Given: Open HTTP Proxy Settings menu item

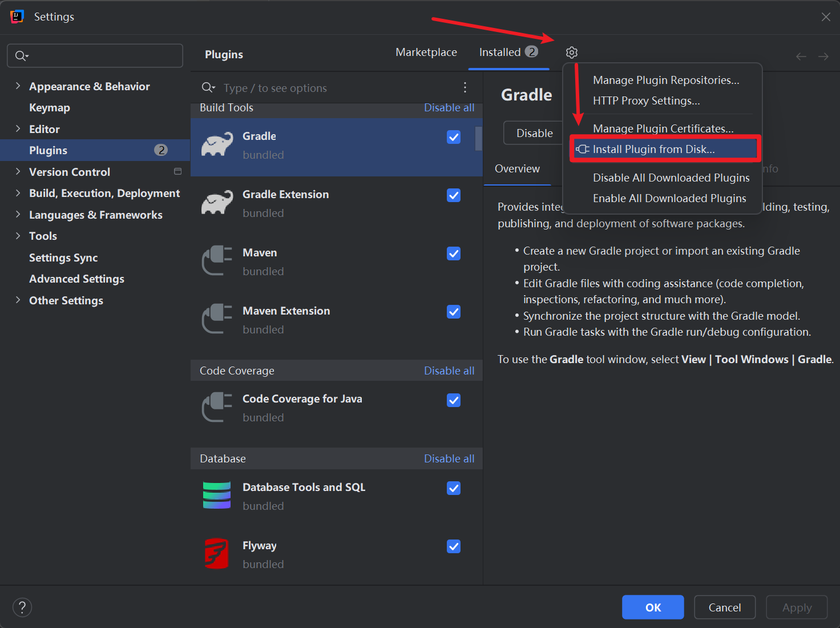Looking at the screenshot, I should pyautogui.click(x=646, y=100).
